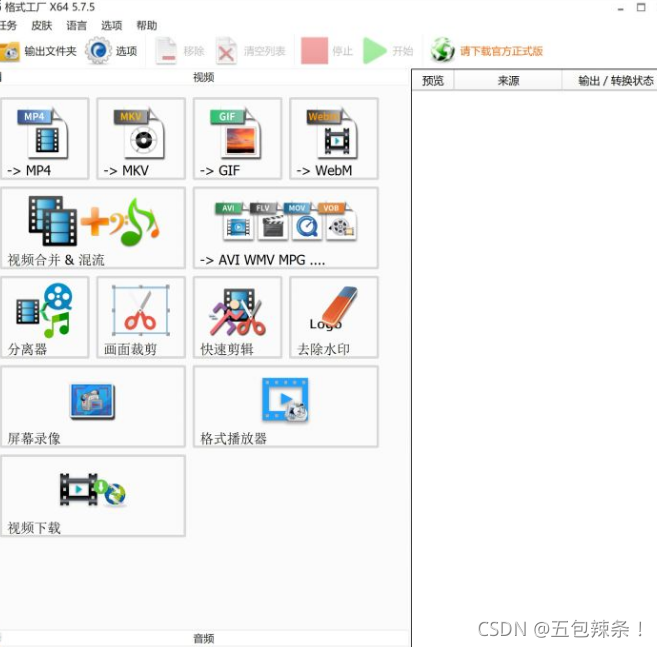The image size is (657, 647).
Task: Launch the 格式播放器 player
Action: click(x=286, y=406)
